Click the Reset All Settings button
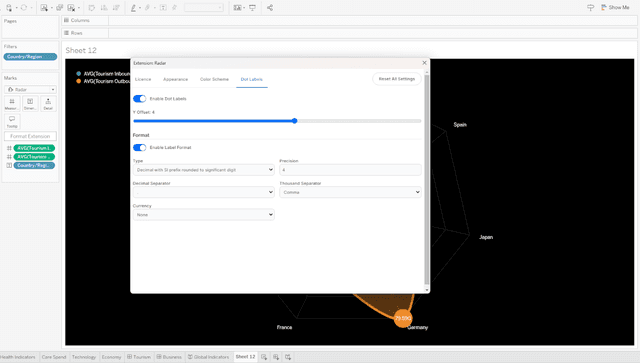640x363 pixels. pyautogui.click(x=397, y=79)
